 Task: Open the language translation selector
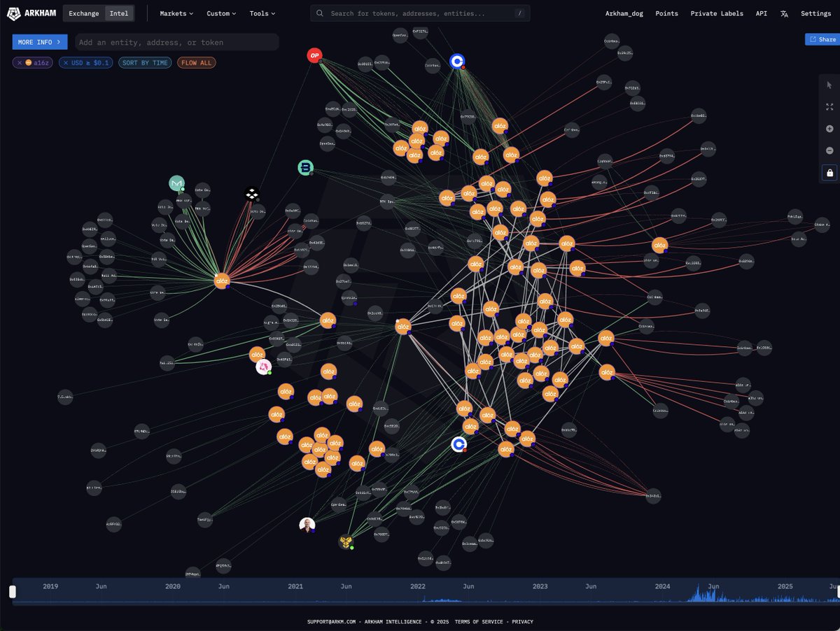pyautogui.click(x=784, y=13)
